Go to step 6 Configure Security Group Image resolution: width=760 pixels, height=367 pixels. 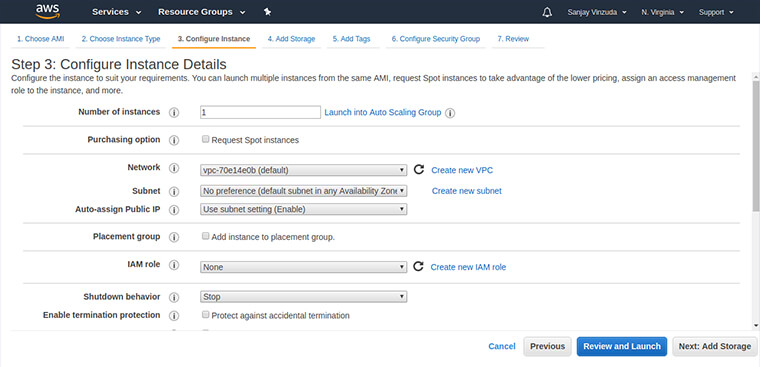click(436, 39)
